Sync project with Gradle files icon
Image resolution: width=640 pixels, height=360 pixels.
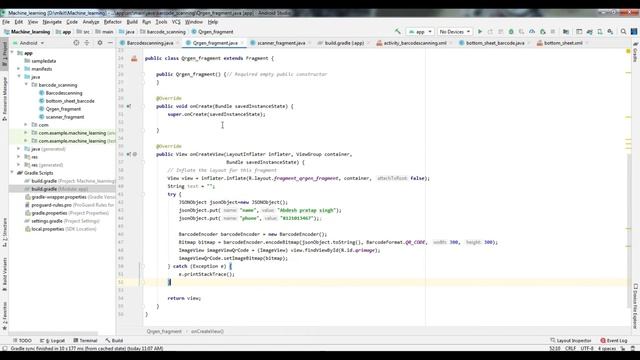pyautogui.click(x=589, y=31)
